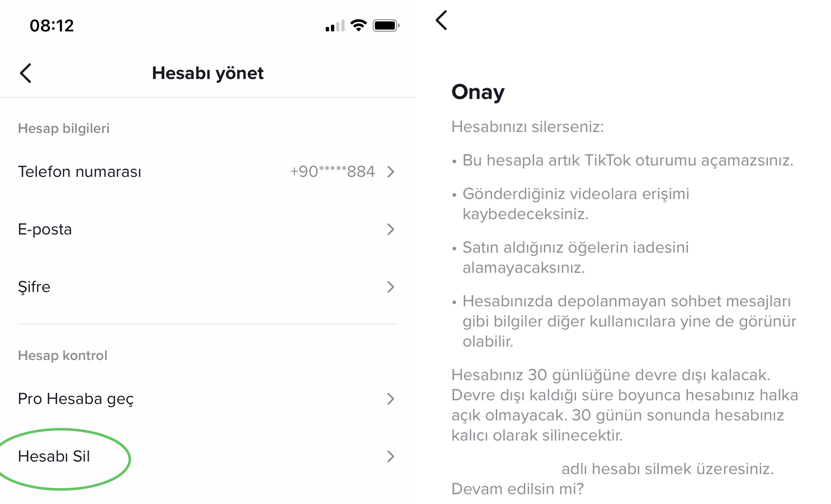The width and height of the screenshot is (831, 504).
Task: Select the Hesap bilgileri section header
Action: tap(64, 128)
